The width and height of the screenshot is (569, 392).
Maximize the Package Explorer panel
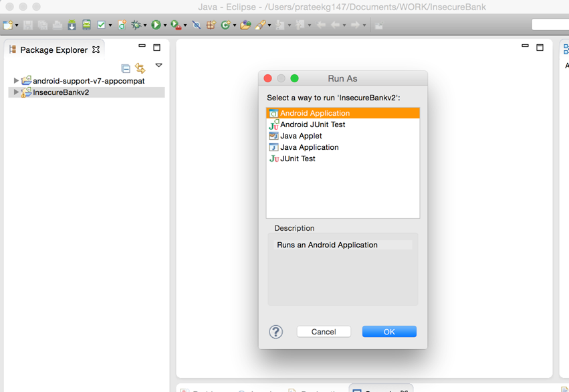(157, 47)
